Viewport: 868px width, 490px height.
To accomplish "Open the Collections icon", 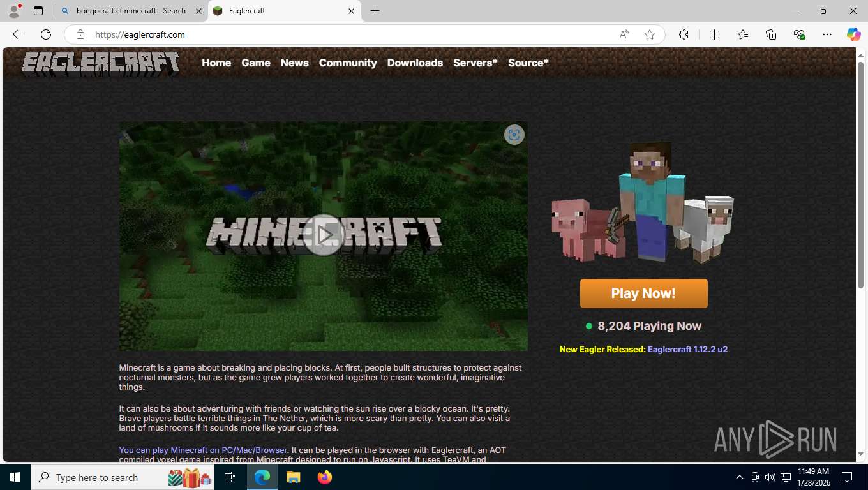I will click(x=771, y=34).
